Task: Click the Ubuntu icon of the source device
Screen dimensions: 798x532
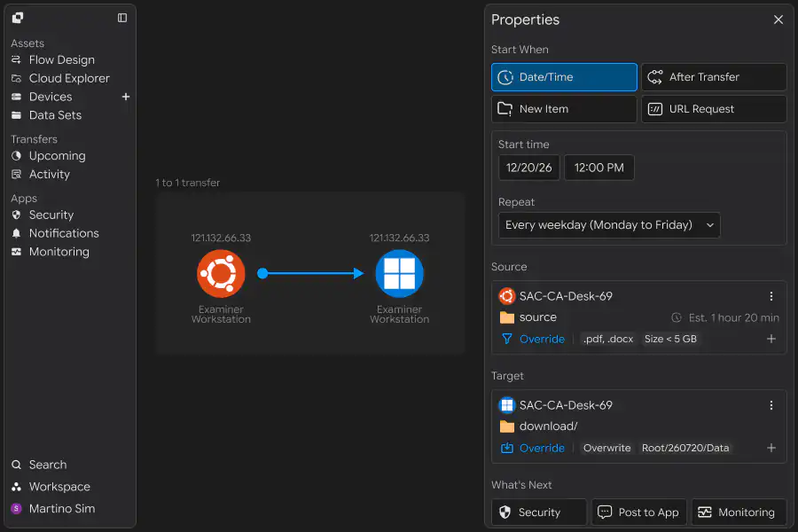Action: (507, 296)
